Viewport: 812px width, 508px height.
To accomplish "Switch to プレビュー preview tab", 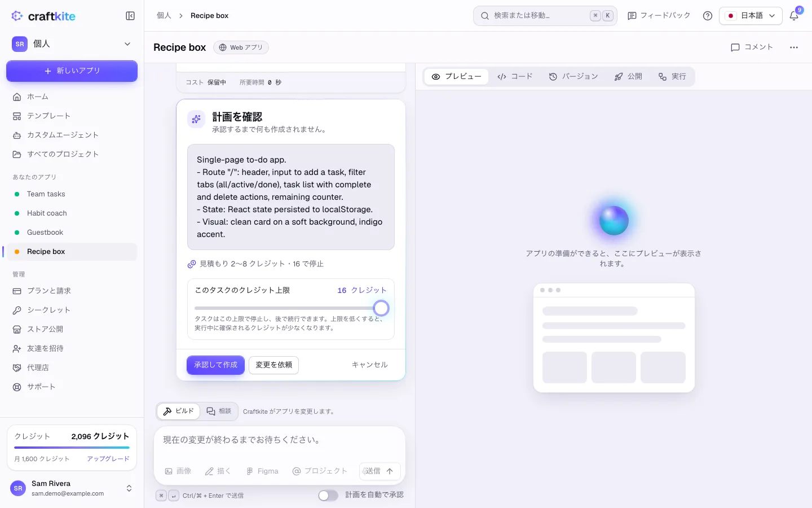I will coord(456,76).
